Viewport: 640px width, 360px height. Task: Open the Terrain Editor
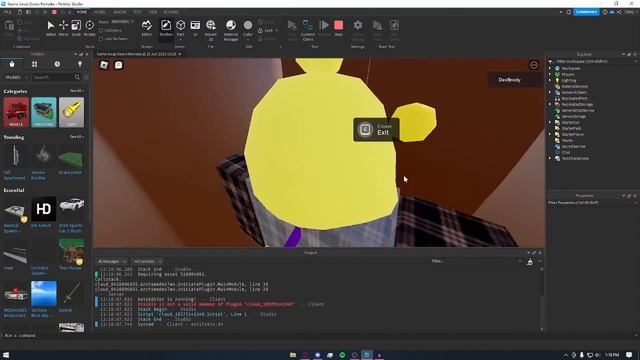(x=147, y=28)
